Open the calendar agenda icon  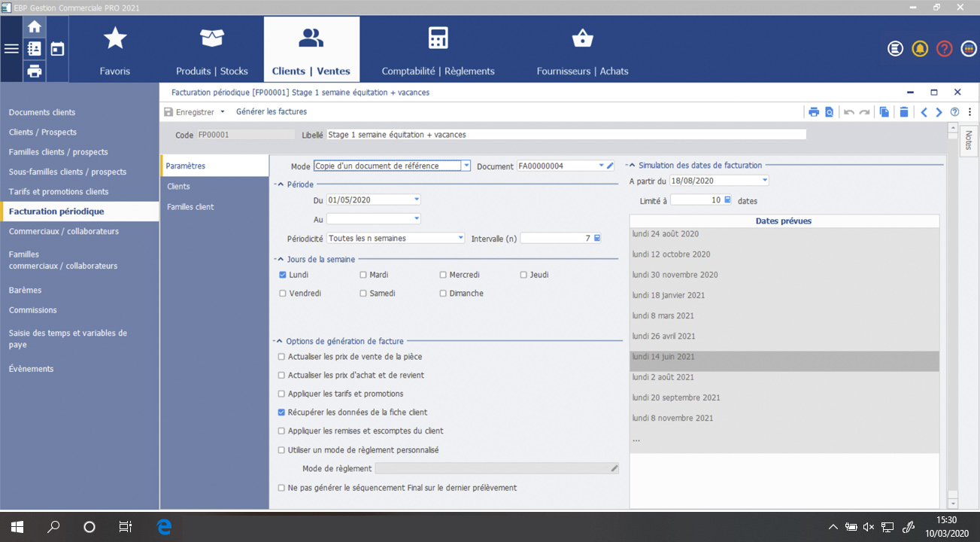pos(57,49)
